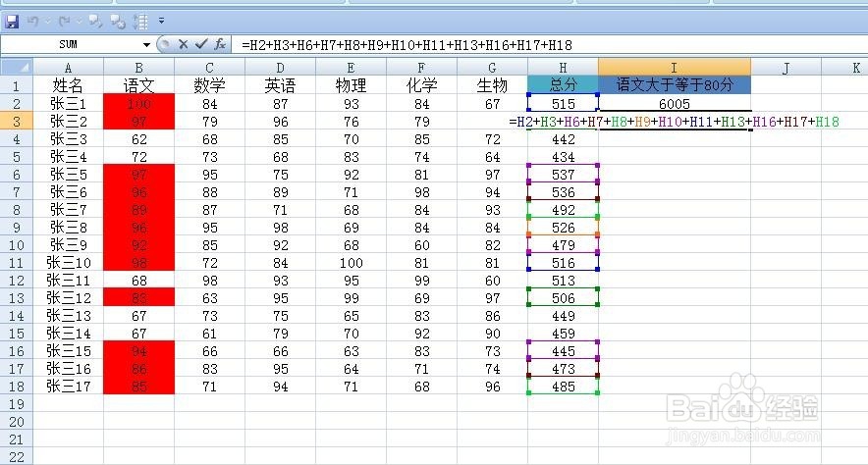
Task: Click header cell 姓名
Action: coord(68,85)
